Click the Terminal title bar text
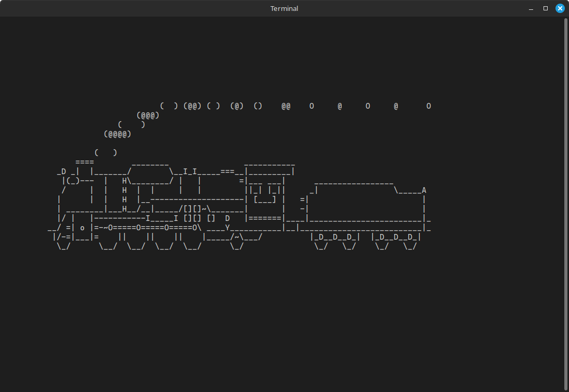569x392 pixels. [x=284, y=9]
